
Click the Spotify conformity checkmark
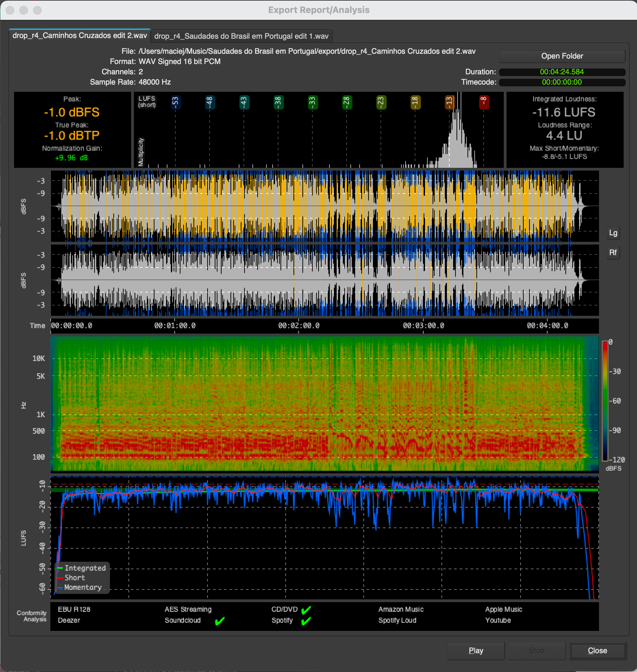306,621
